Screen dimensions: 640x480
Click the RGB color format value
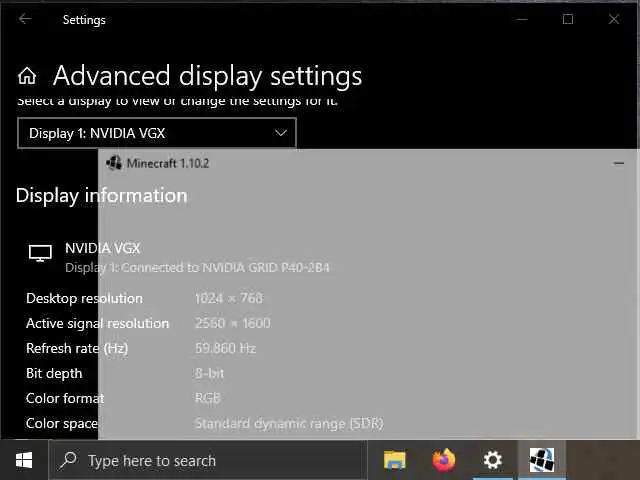208,398
